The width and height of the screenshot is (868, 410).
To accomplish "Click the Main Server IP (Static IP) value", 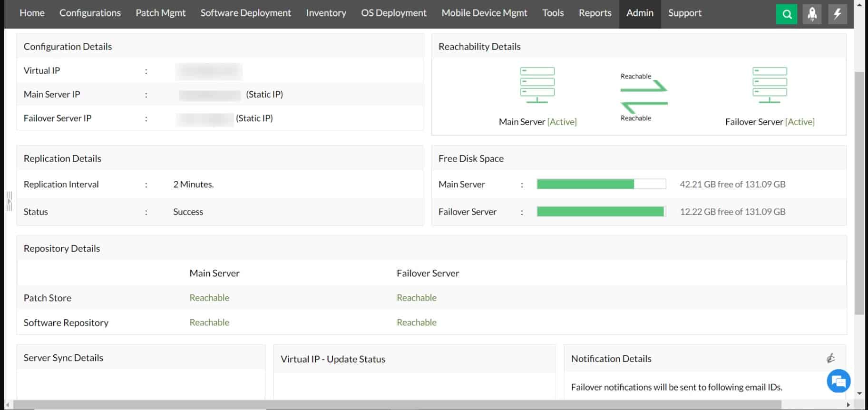I will pyautogui.click(x=231, y=95).
